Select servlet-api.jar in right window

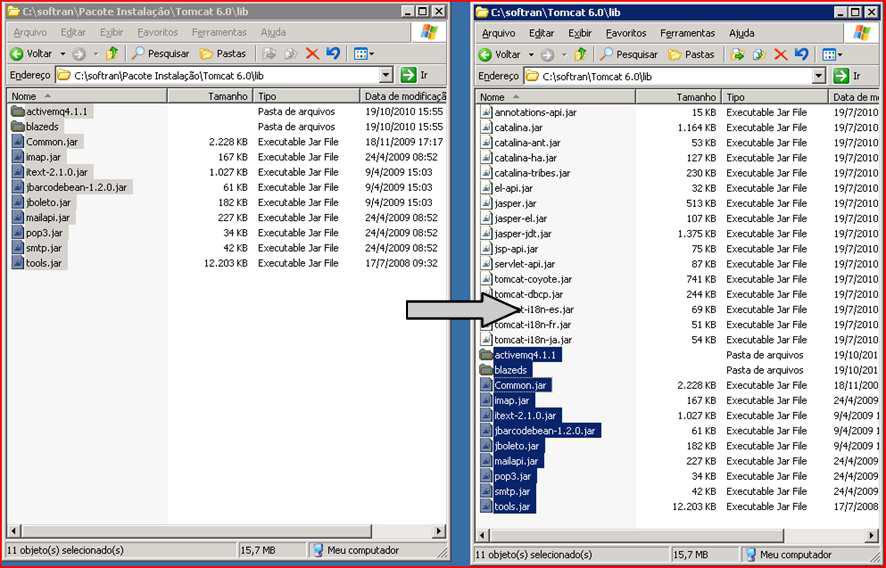(517, 264)
